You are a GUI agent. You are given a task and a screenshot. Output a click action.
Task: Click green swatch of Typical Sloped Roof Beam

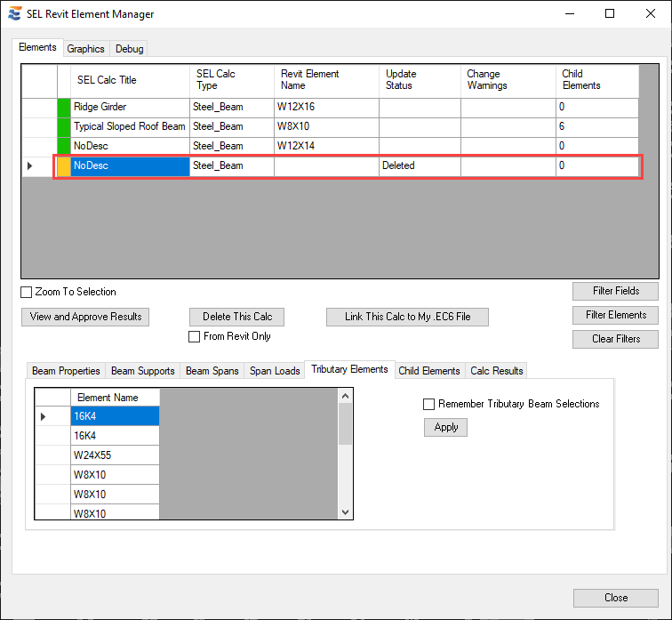pos(64,128)
